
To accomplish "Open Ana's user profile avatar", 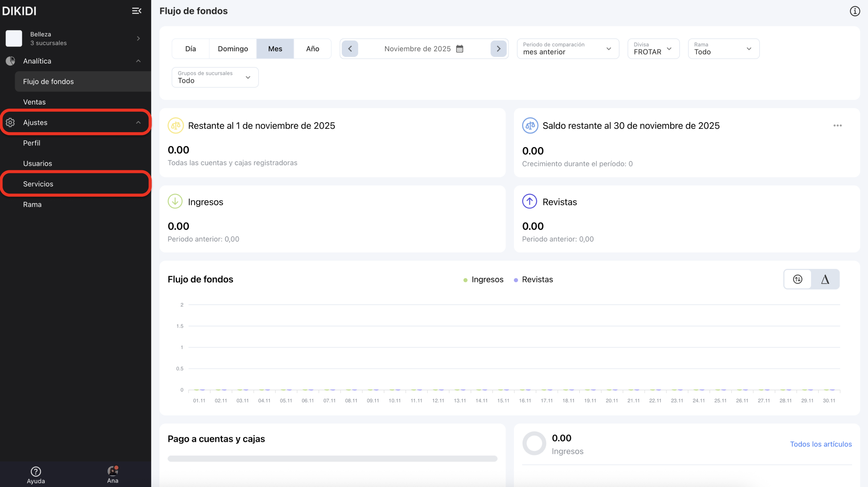I will pos(113,472).
